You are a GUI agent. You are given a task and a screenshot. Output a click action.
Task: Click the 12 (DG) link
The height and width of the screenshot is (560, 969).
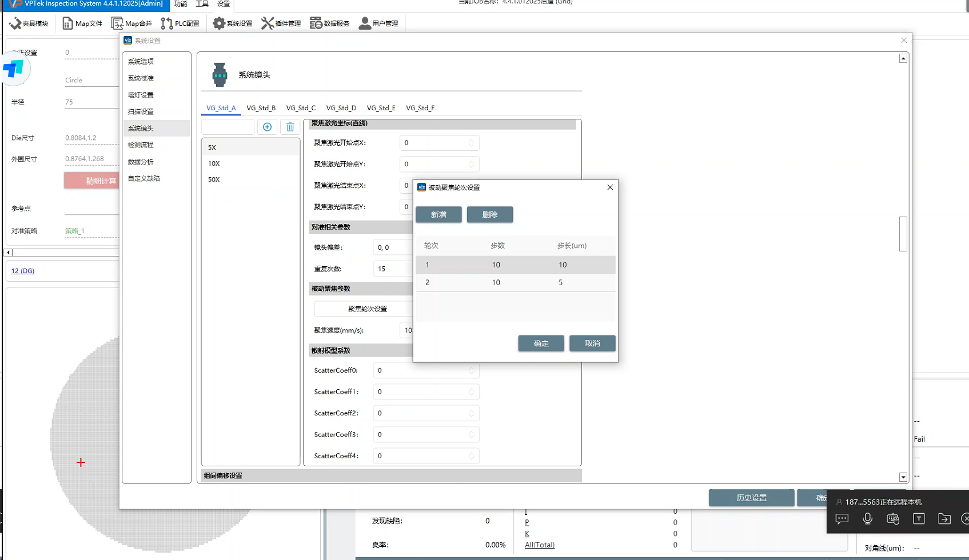pos(23,271)
